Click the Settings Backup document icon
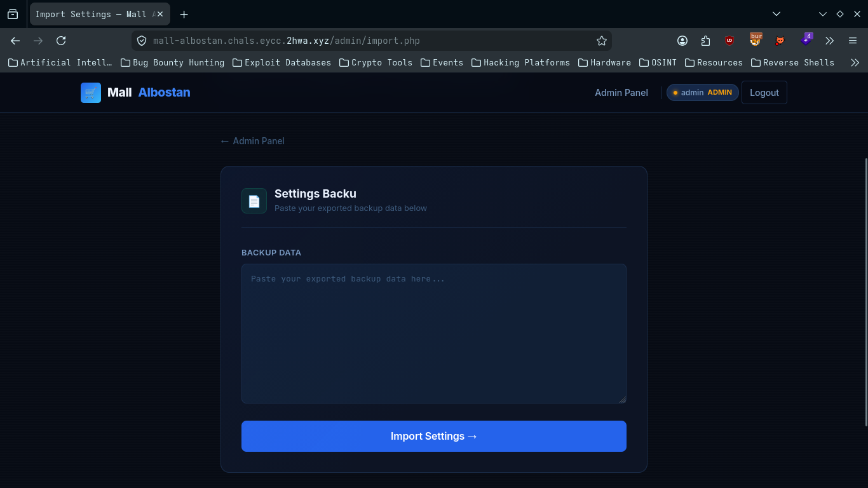This screenshot has width=868, height=488. pyautogui.click(x=254, y=201)
